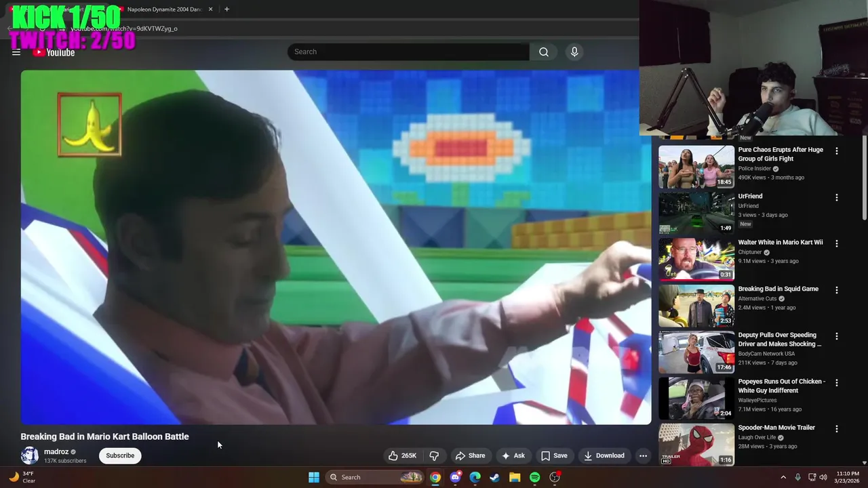This screenshot has height=488, width=868.
Task: Open Popeyes Runs Out of Chicken thumbnail
Action: coord(696,398)
